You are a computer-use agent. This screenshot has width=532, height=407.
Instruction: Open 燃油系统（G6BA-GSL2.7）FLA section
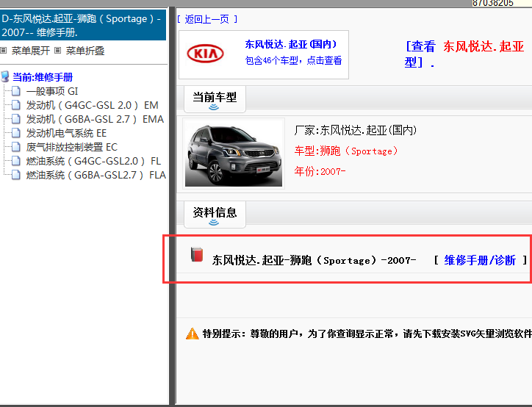click(x=96, y=175)
